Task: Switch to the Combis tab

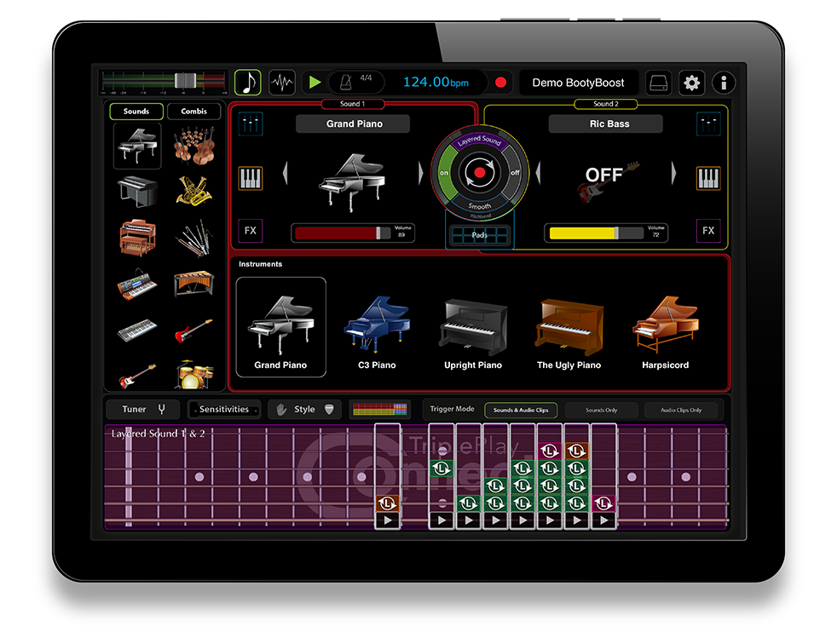Action: point(193,111)
